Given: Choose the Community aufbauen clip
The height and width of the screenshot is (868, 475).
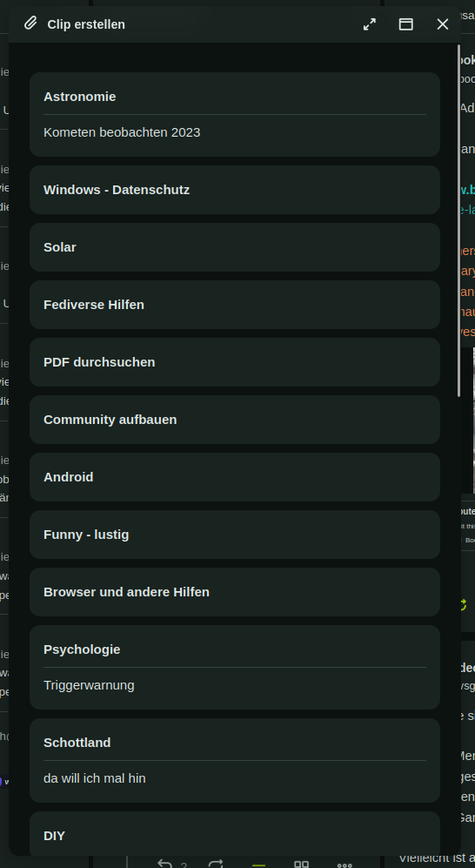Looking at the screenshot, I should point(235,420).
